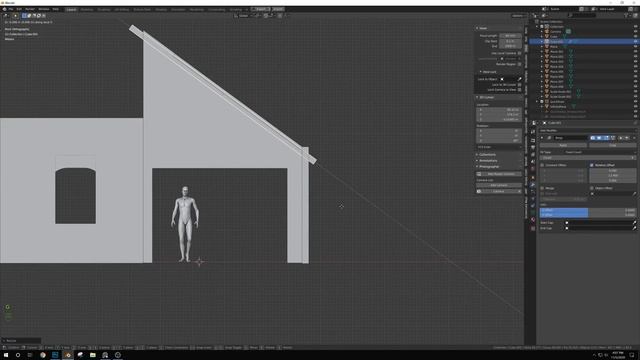Open the File menu
The width and height of the screenshot is (640, 360).
pyautogui.click(x=11, y=9)
